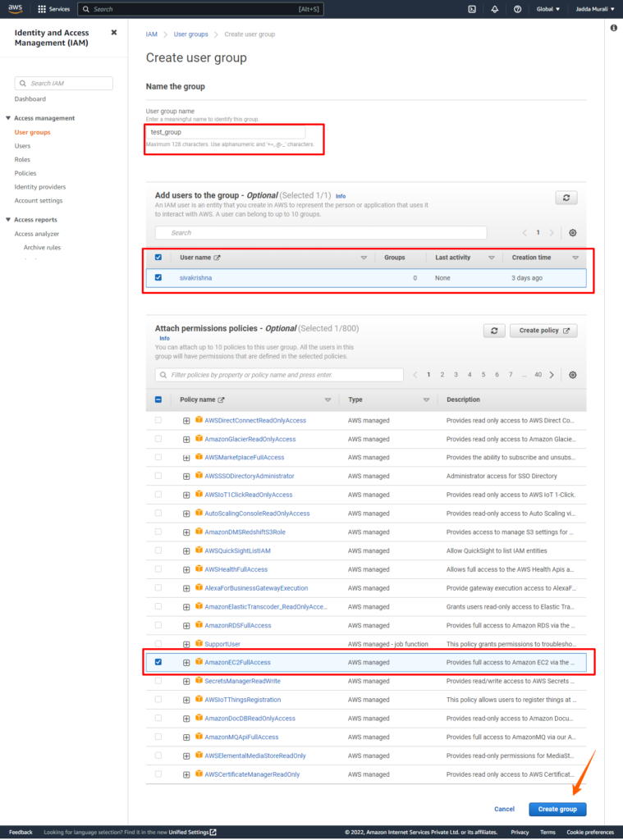Screen dimensions: 623x840
Task: Click the Cancel button
Action: 504,809
